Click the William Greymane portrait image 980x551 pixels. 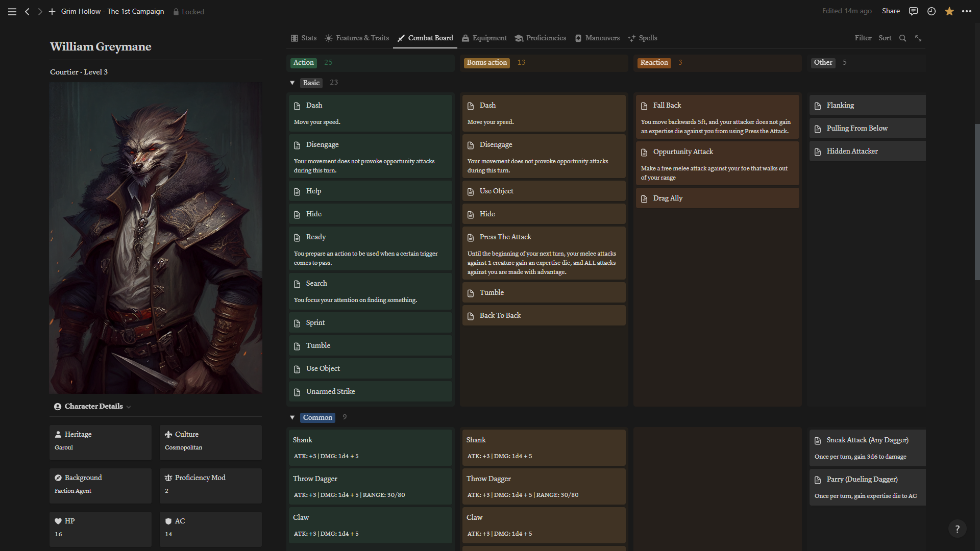pos(156,238)
